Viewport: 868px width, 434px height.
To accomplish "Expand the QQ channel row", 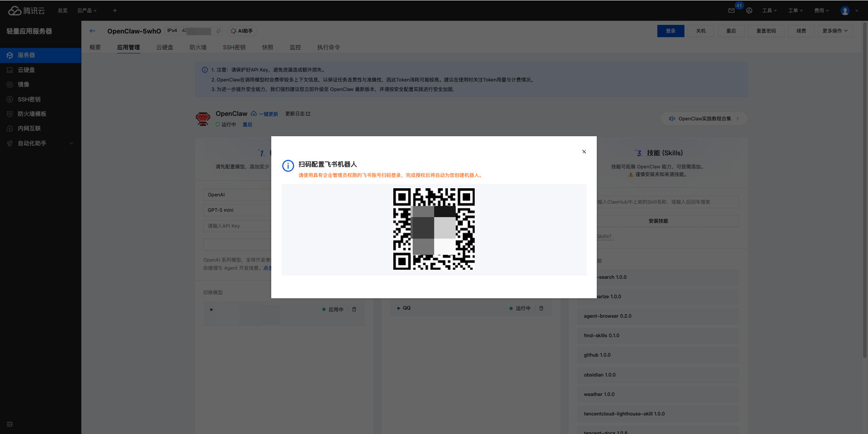I will coord(399,308).
